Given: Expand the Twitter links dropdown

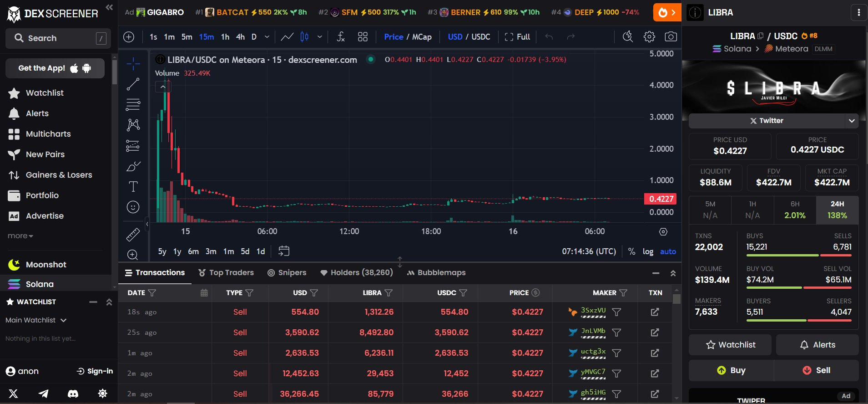Looking at the screenshot, I should pos(852,121).
